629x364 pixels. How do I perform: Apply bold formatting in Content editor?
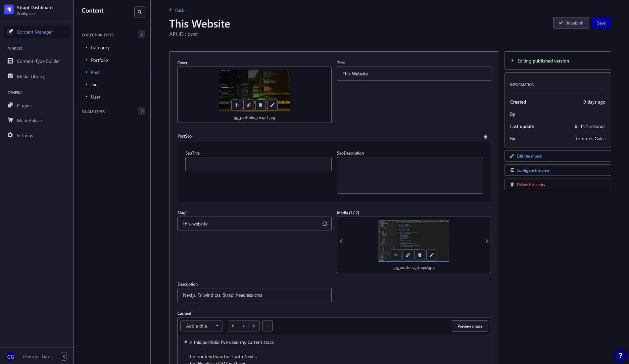point(233,326)
